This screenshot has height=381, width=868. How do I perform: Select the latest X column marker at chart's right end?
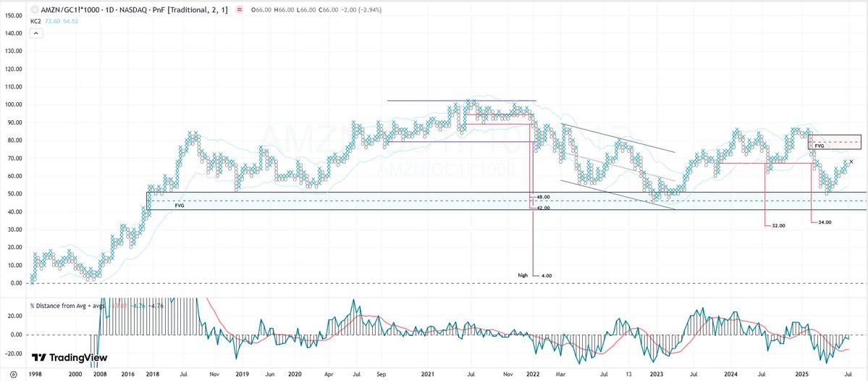[x=851, y=161]
